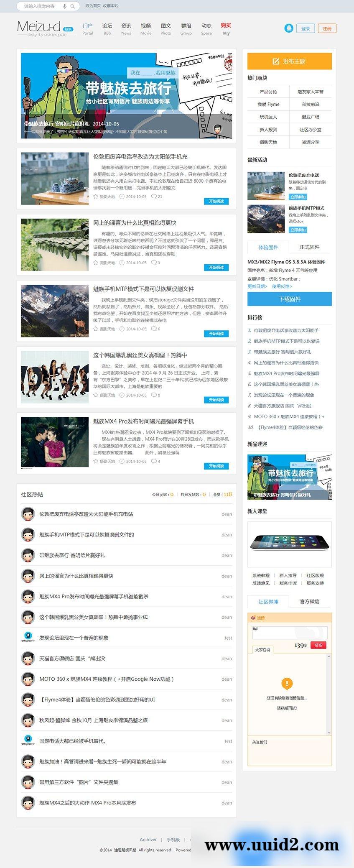Select the 社区微博 tab
Image resolution: width=354 pixels, height=868 pixels.
268,601
